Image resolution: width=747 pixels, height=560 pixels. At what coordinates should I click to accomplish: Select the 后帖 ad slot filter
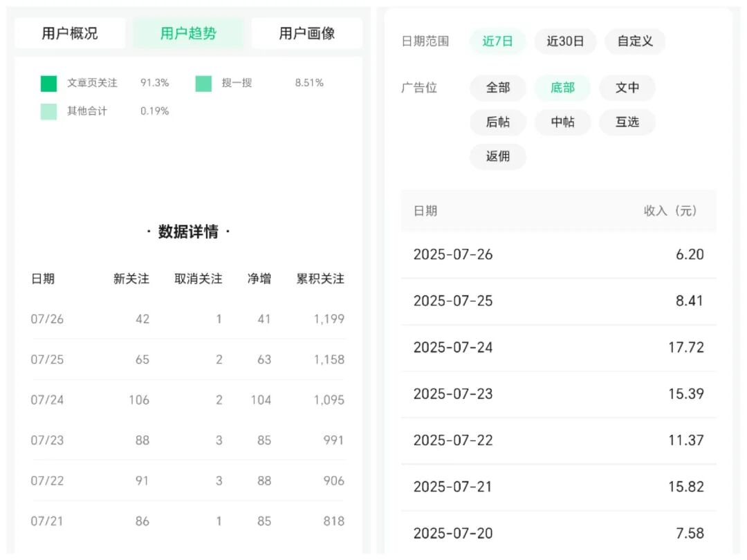[497, 122]
